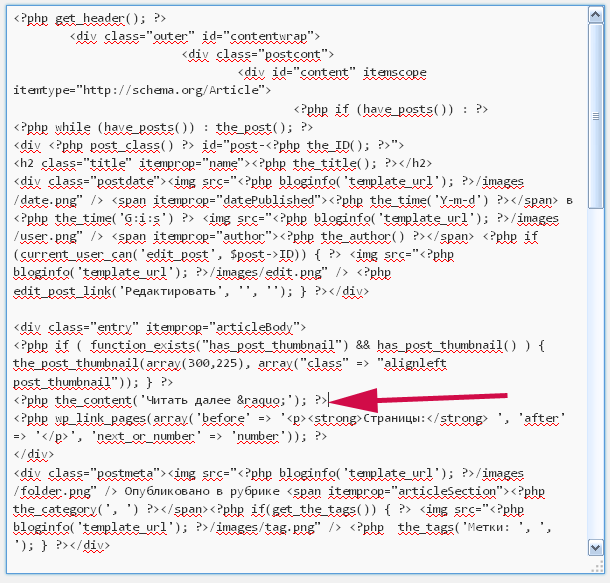Click the scrollbar track below the thumb
This screenshot has height=583, width=610.
tap(595, 373)
